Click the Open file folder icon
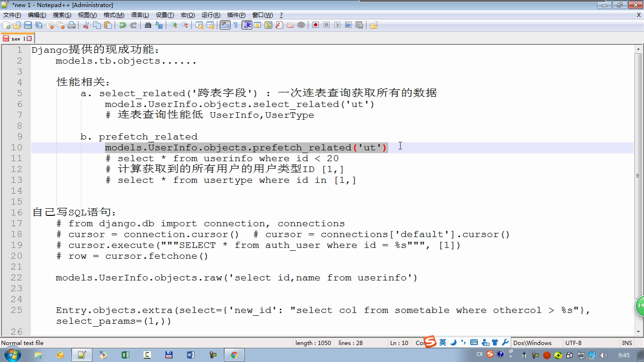 (17, 25)
